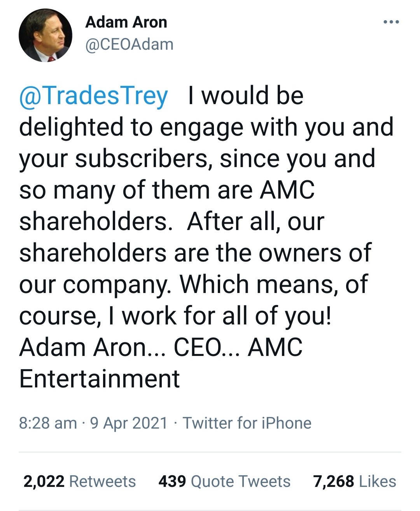
Task: Click the word "Entertainment" ending the tweet
Action: 100,379
